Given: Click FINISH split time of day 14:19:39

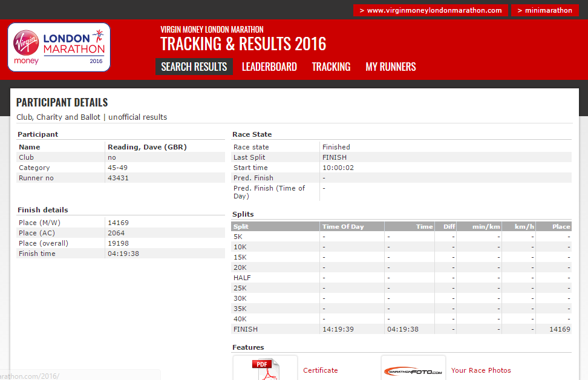Looking at the screenshot, I should pos(338,329).
